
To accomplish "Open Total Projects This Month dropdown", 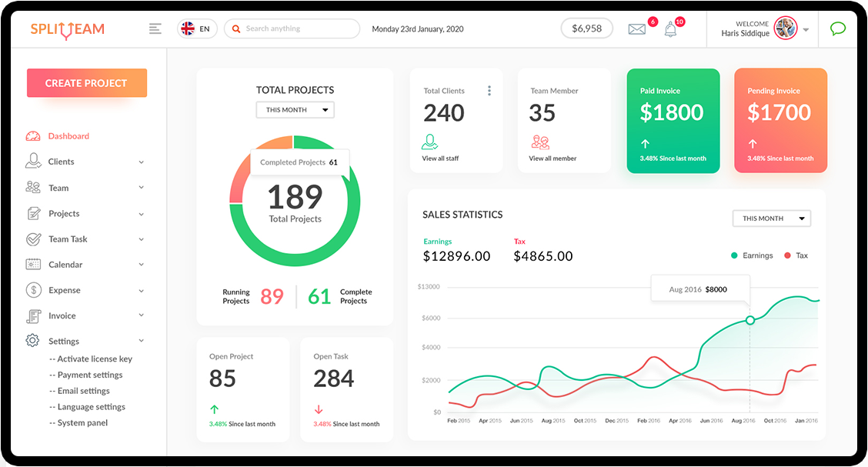I will click(295, 110).
